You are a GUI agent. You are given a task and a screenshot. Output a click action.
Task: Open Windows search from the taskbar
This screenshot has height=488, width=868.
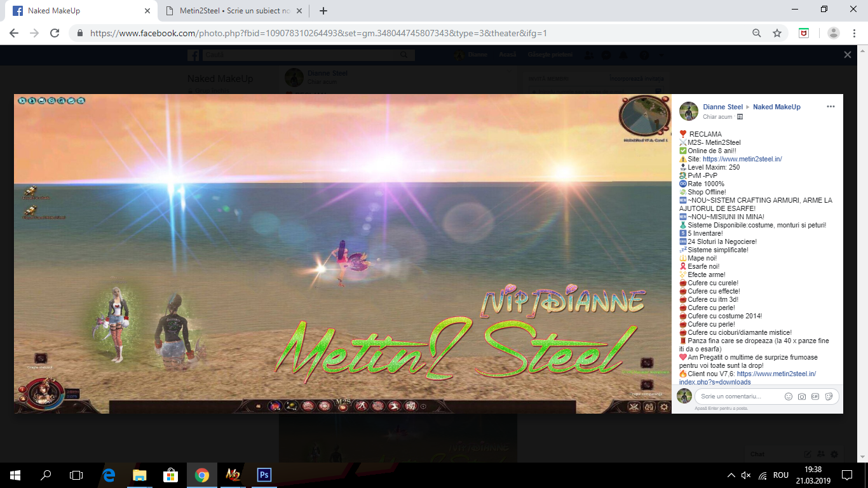click(46, 475)
